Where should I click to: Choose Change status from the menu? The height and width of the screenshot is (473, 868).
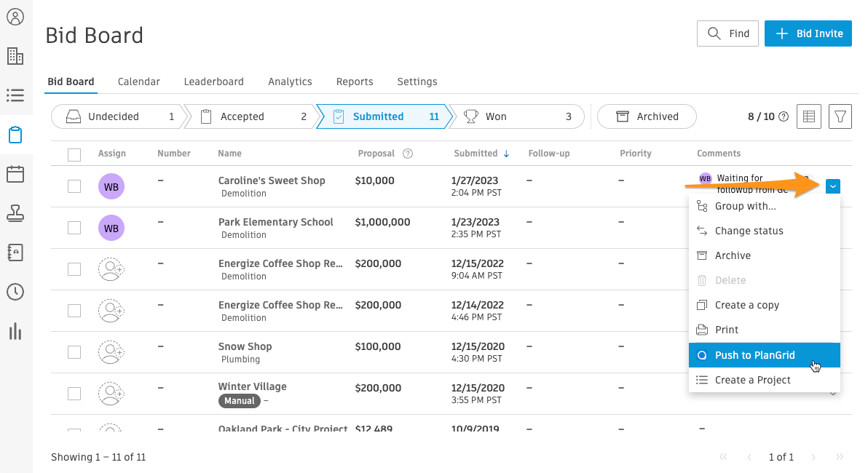[764, 231]
